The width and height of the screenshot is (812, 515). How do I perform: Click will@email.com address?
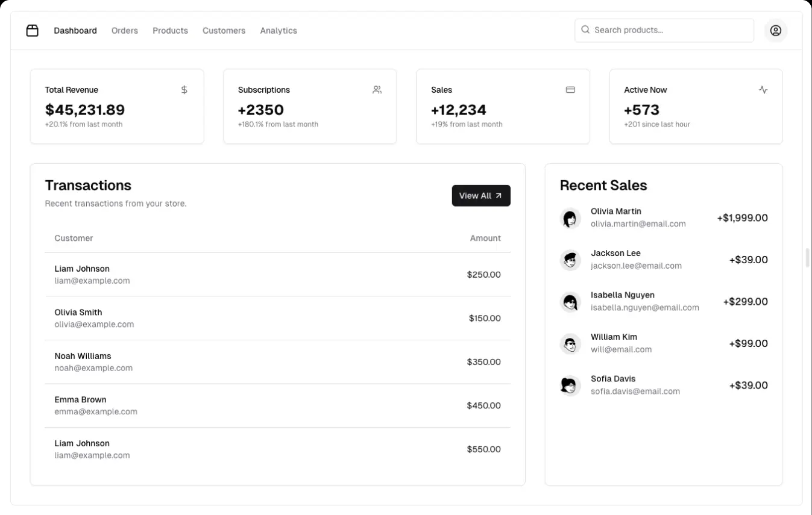pyautogui.click(x=621, y=349)
